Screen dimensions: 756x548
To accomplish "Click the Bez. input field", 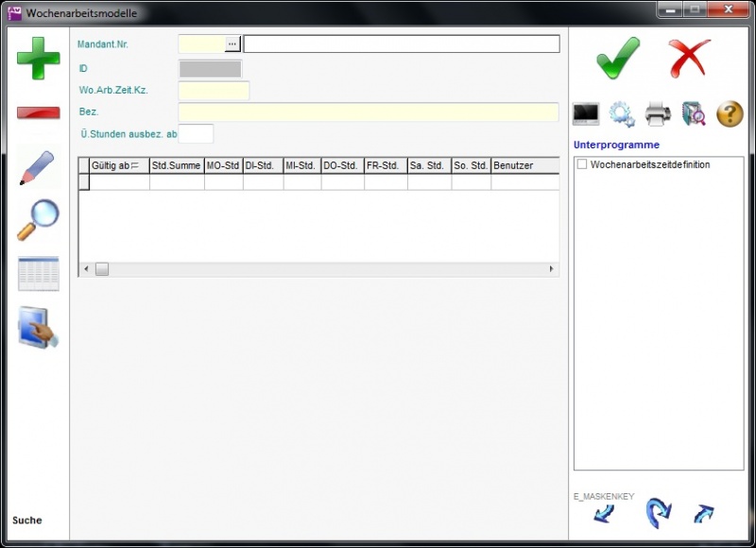I will pos(369,111).
